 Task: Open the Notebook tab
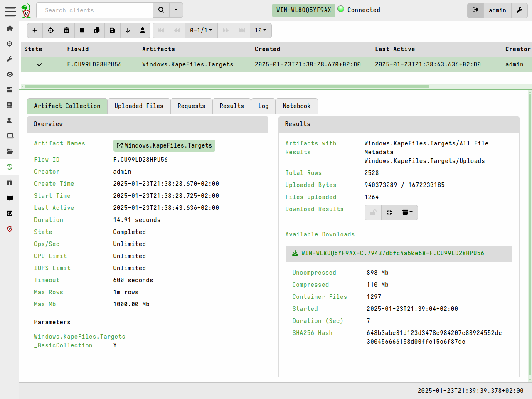coord(297,106)
